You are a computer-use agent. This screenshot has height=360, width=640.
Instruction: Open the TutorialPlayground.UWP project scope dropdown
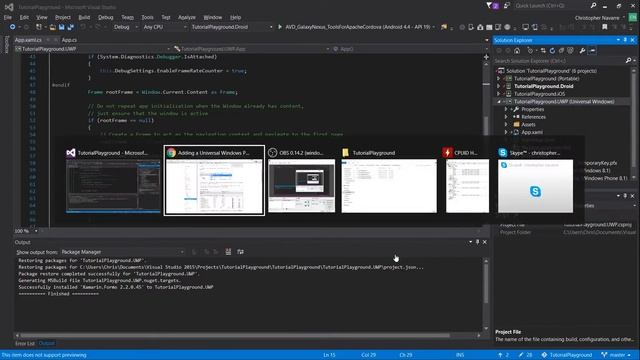pos(92,49)
